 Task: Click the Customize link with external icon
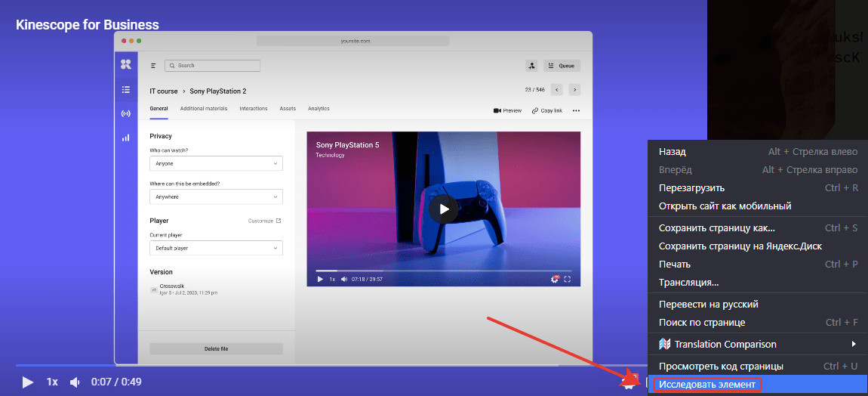[x=265, y=221]
